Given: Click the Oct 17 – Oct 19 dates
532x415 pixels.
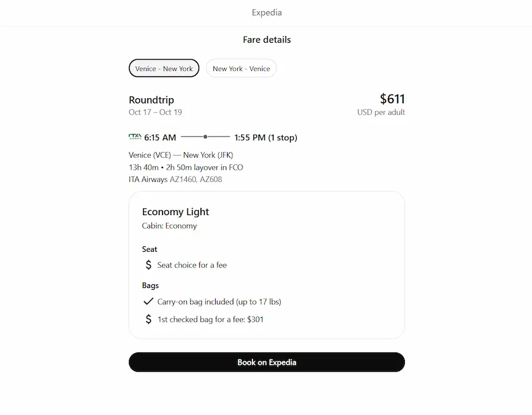Looking at the screenshot, I should point(155,112).
